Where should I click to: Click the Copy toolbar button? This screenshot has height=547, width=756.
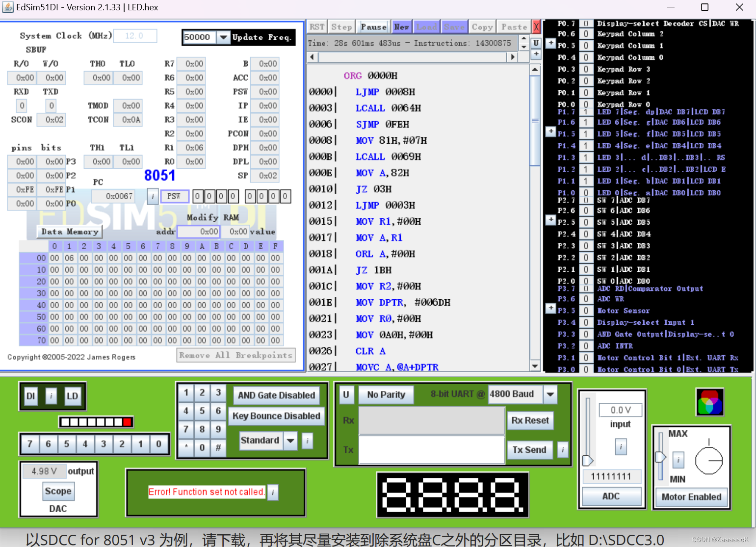point(482,27)
